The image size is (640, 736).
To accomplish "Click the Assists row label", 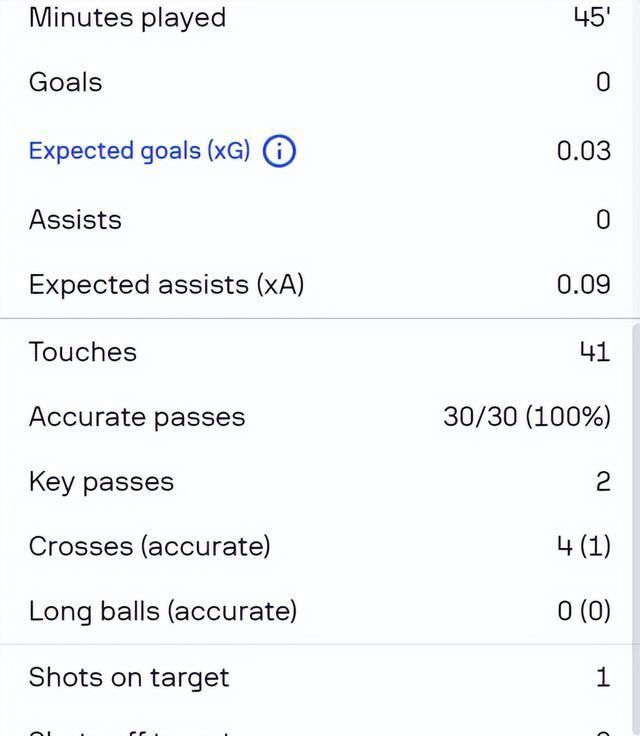I will [x=75, y=220].
